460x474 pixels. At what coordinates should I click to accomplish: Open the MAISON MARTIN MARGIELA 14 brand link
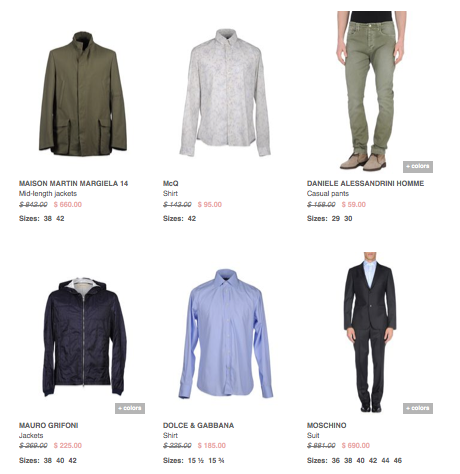point(73,183)
